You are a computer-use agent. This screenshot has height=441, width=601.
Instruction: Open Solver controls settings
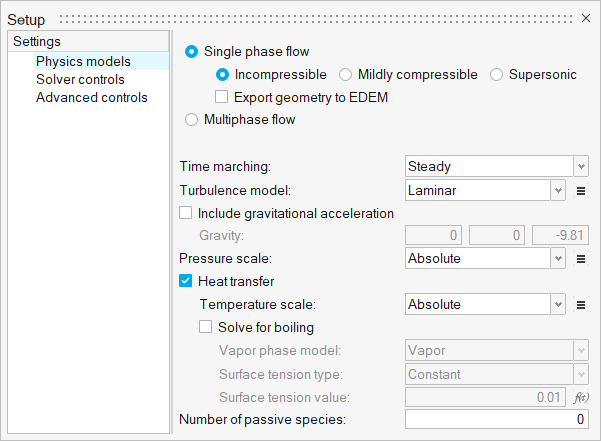coord(80,79)
